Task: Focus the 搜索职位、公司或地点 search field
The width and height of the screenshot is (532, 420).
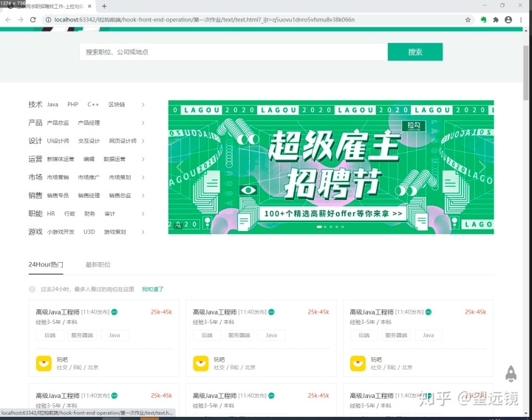Action: tap(233, 52)
